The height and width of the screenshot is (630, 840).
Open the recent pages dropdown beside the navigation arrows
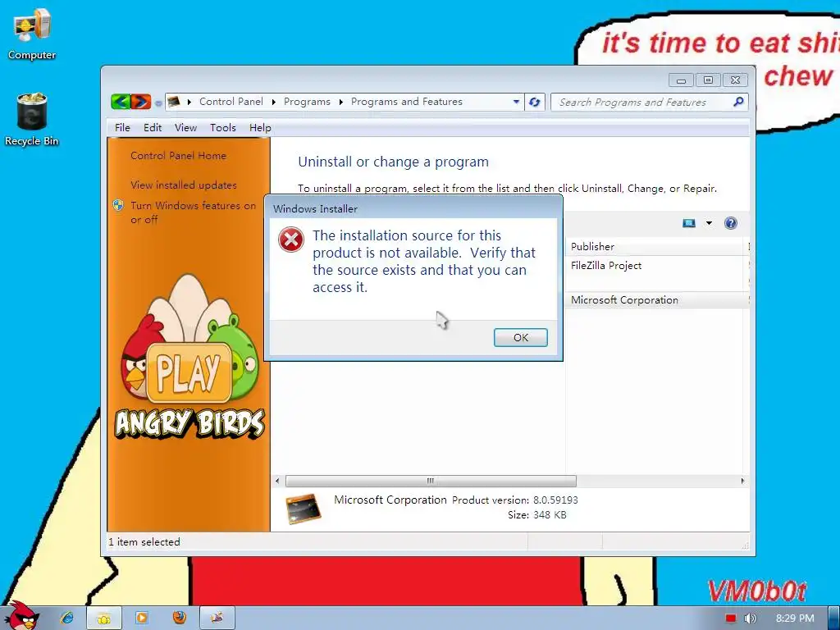coord(158,103)
